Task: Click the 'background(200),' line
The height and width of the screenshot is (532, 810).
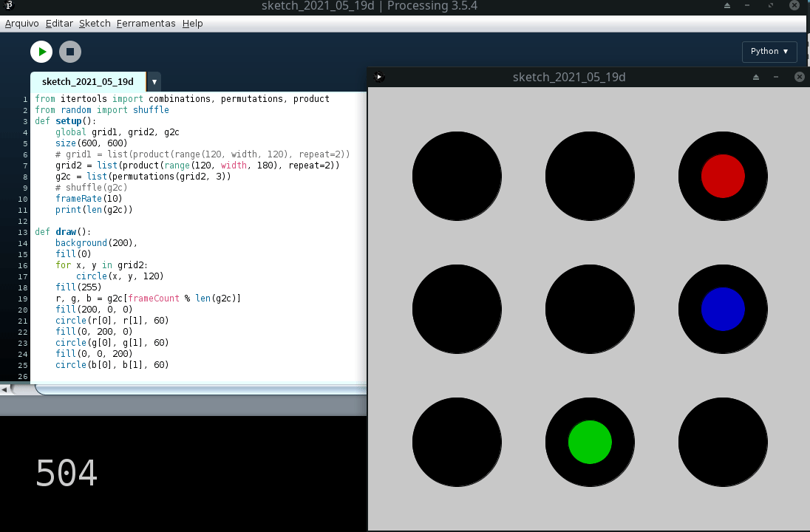Action: tap(97, 243)
